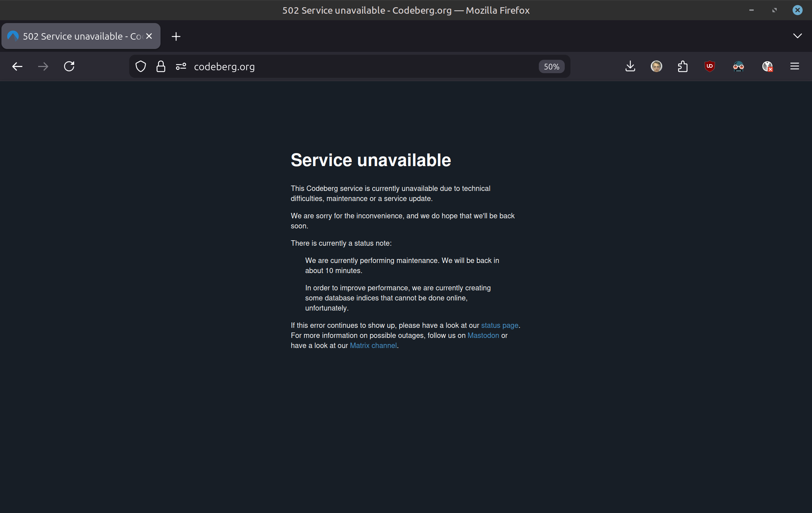This screenshot has width=812, height=513.
Task: Select the 502 Service unavailable tab
Action: (x=76, y=36)
